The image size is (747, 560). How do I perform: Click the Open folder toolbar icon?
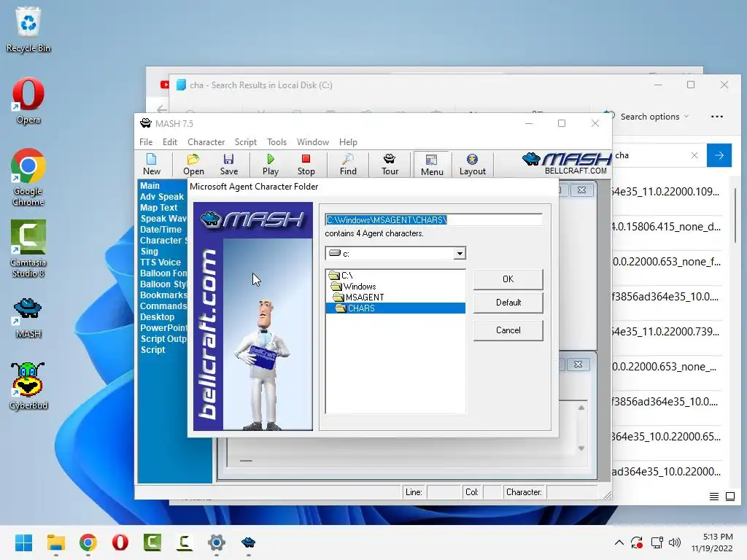(x=193, y=164)
